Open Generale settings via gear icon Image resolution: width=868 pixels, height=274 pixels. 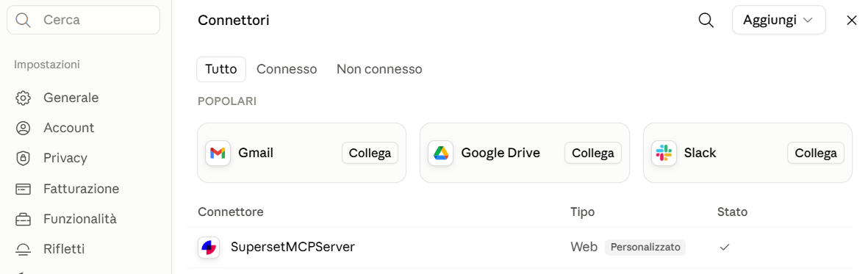pyautogui.click(x=23, y=98)
